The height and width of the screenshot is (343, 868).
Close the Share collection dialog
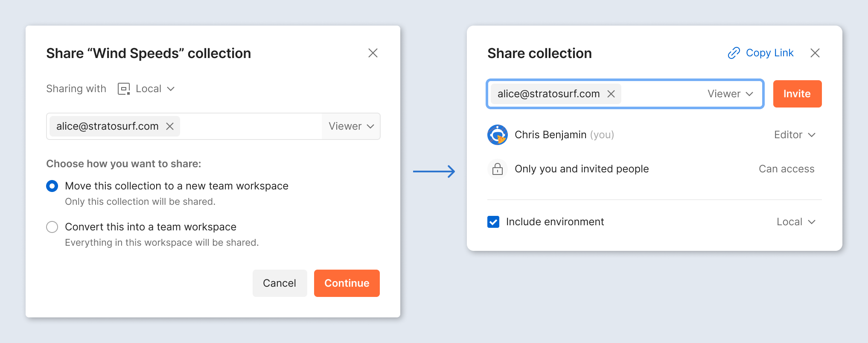pos(815,53)
